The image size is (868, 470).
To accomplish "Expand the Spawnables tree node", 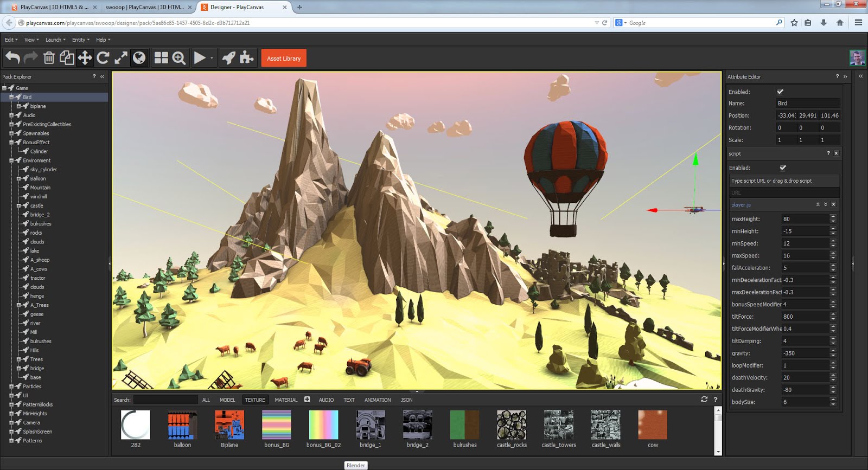I will (x=11, y=133).
